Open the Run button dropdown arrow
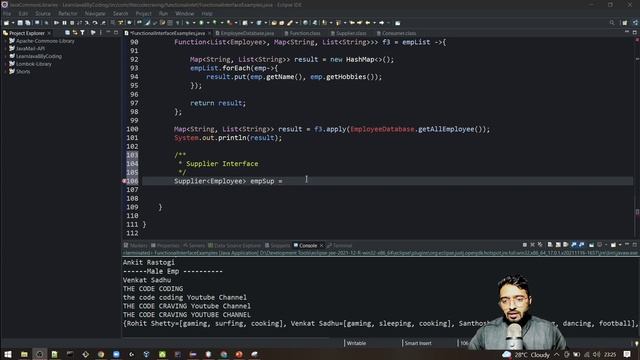This screenshot has width=640, height=360. (x=208, y=23)
